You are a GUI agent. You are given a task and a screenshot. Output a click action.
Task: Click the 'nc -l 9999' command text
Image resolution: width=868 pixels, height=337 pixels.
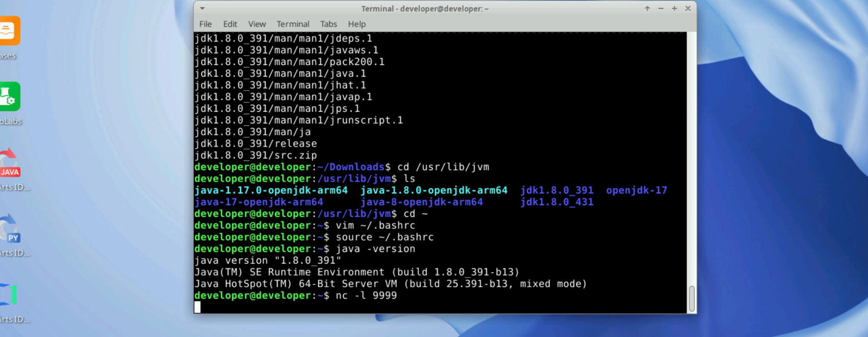(366, 296)
